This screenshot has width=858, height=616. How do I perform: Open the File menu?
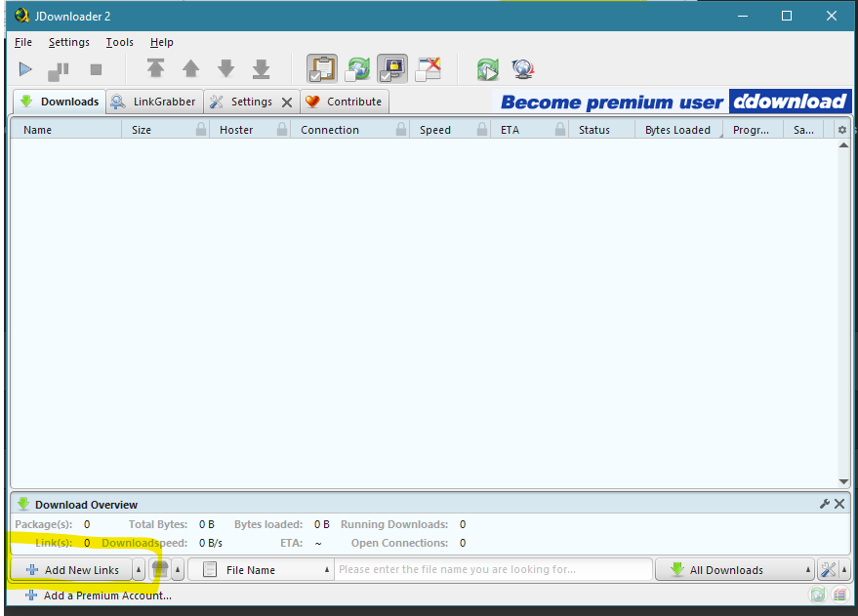pos(23,42)
